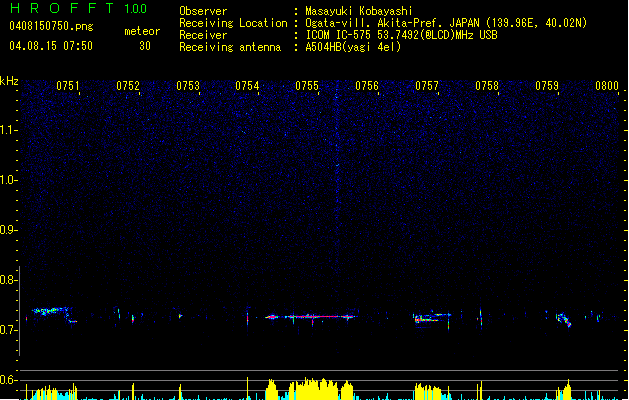Click the 0756 time marker

click(x=367, y=86)
